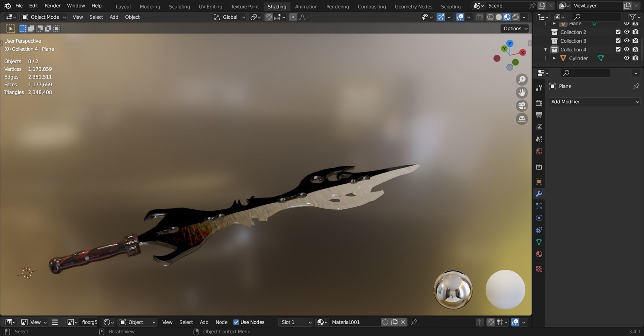Toggle the Use Nodes checkbox
The height and width of the screenshot is (336, 644).
236,322
